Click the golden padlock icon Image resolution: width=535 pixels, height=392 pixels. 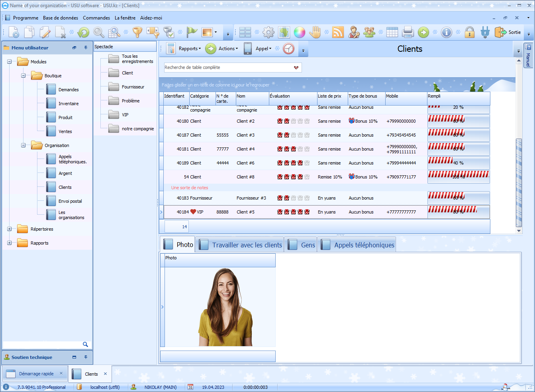[470, 32]
